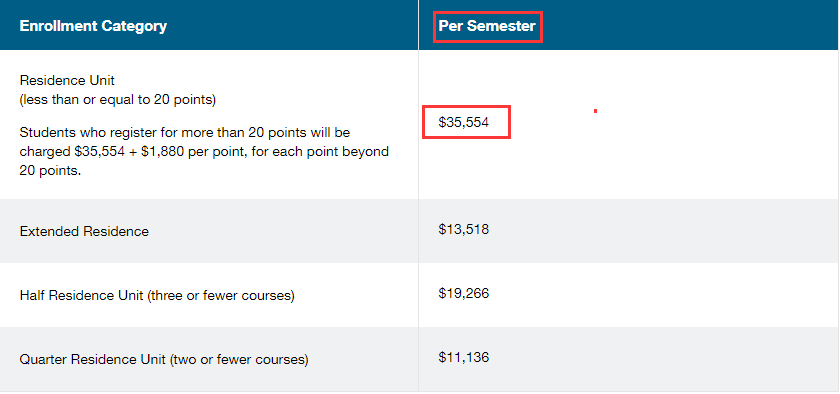Click the Per Semester column header
The image size is (840, 394).
487,26
